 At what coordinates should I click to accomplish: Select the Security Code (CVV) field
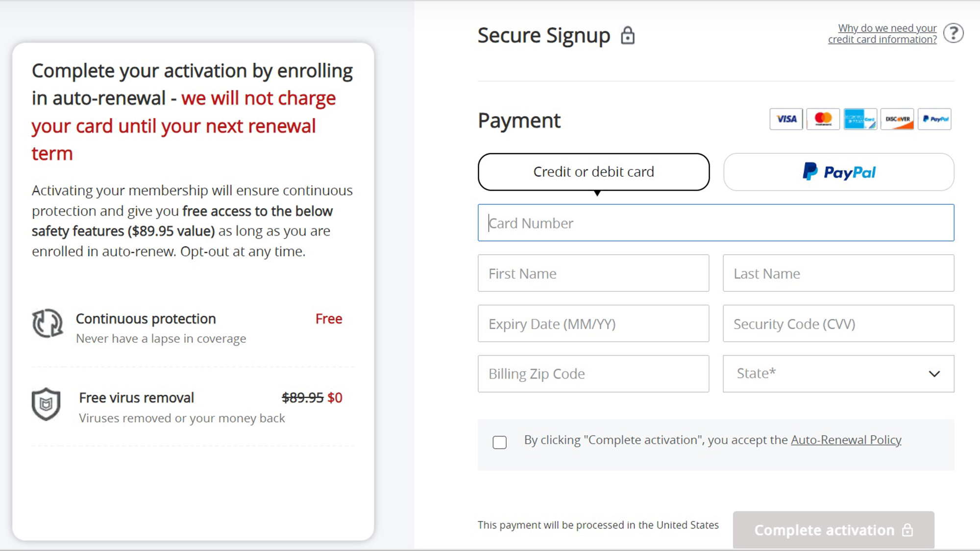click(838, 324)
